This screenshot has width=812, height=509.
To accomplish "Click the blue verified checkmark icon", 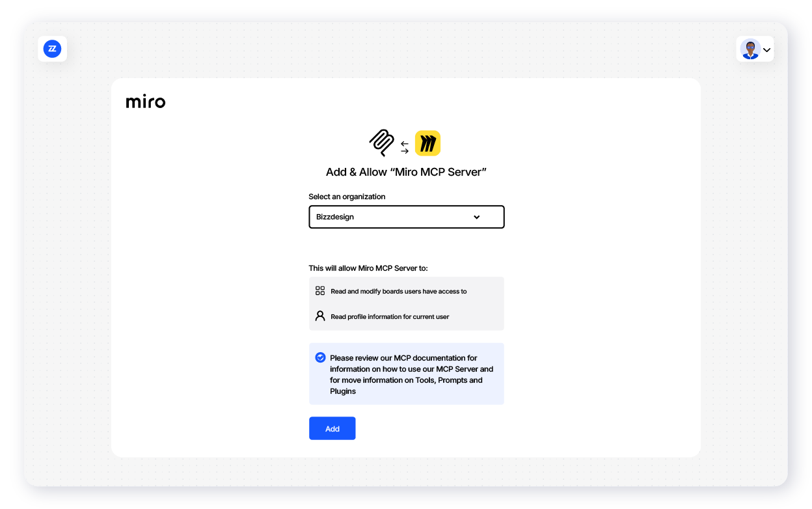I will (x=320, y=357).
